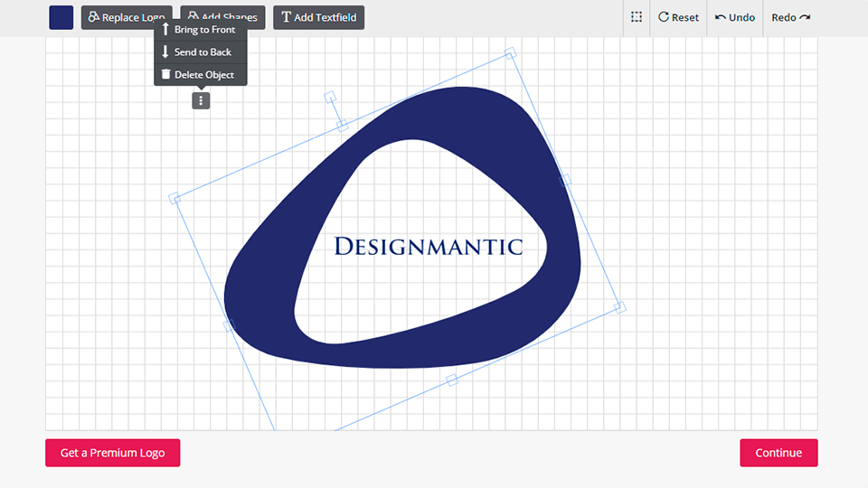Click the far-right corner handle of the selection box
Viewport: 868px width, 488px height.
tap(619, 307)
